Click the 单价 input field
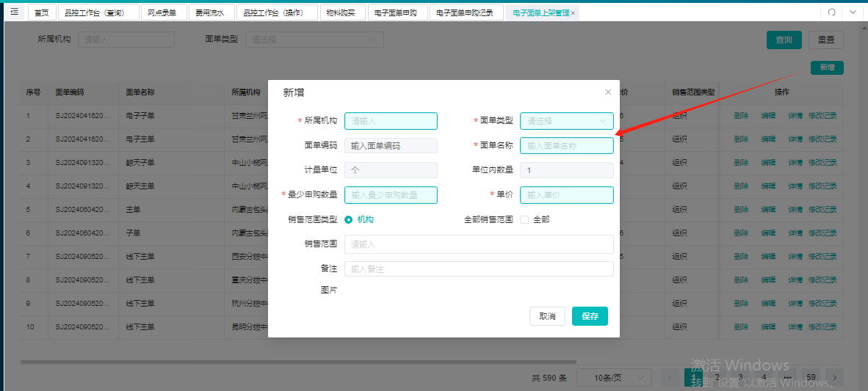 [567, 194]
